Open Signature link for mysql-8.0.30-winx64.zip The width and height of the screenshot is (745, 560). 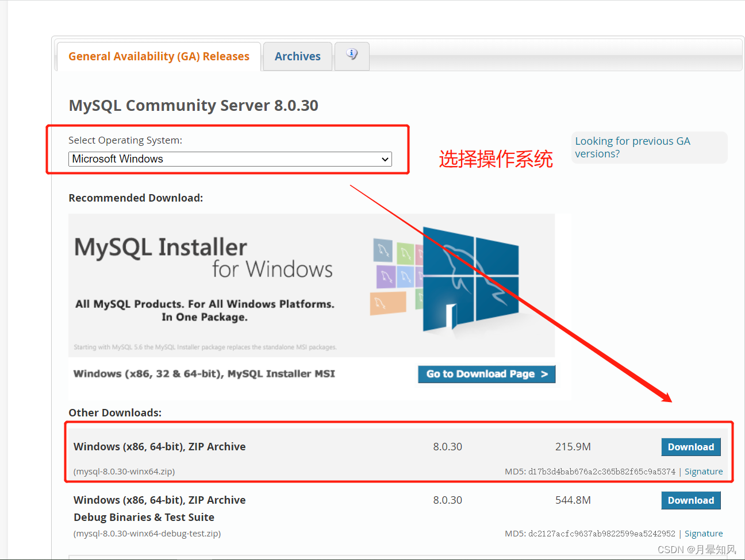(x=704, y=472)
